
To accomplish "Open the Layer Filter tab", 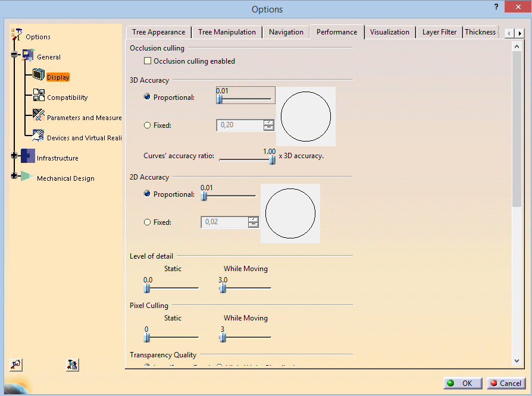I will 439,32.
